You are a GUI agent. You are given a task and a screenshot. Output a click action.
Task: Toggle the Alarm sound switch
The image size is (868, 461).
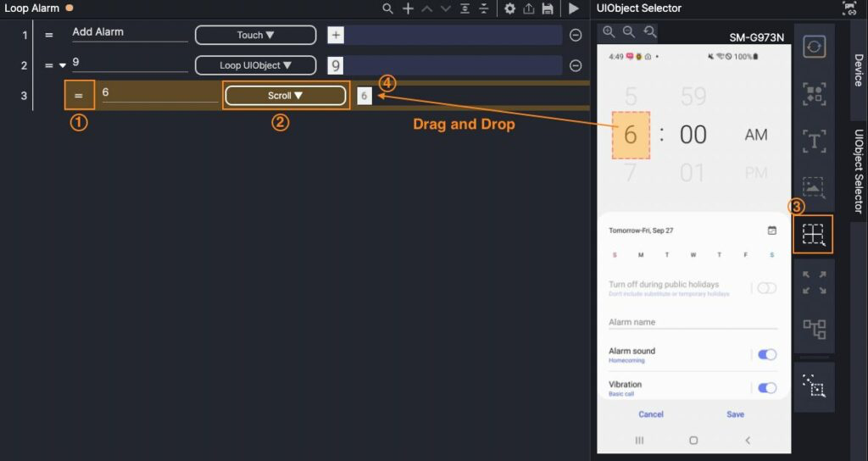pyautogui.click(x=766, y=355)
